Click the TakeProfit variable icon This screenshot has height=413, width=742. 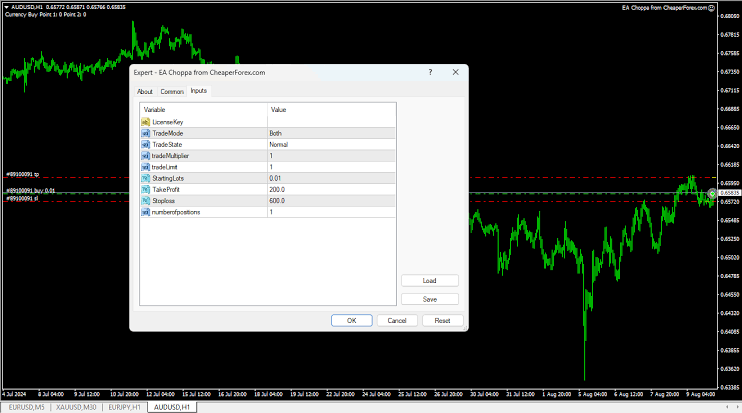coord(146,190)
